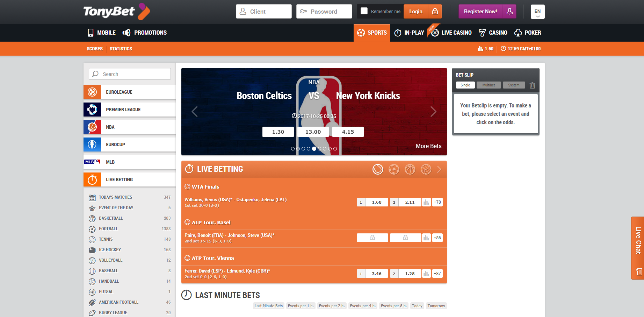Filter live betting by tennis icon
644x317 pixels.
point(378,169)
